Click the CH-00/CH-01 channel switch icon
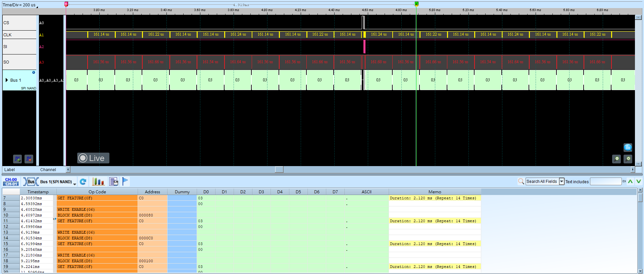Screen dimensions: 644x274 (x=11, y=182)
